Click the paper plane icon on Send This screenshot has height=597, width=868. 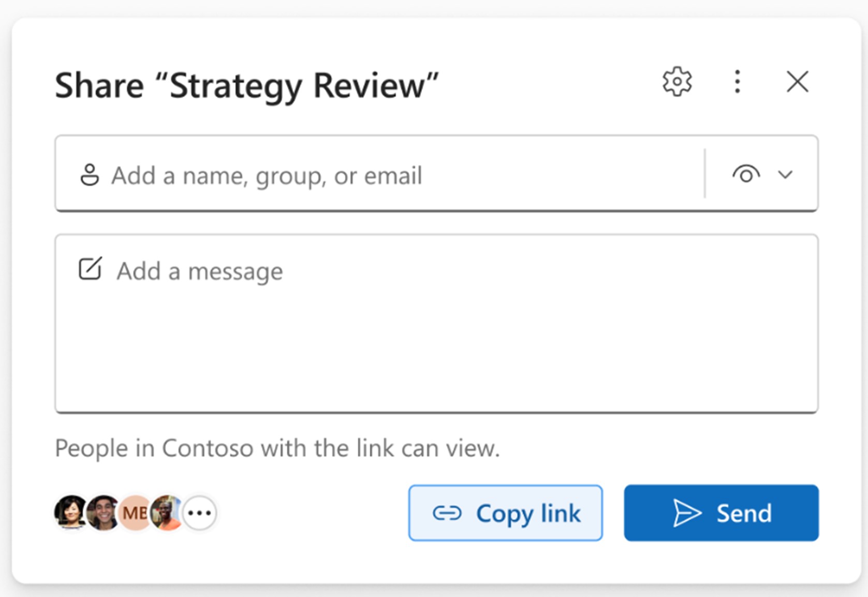(x=686, y=513)
